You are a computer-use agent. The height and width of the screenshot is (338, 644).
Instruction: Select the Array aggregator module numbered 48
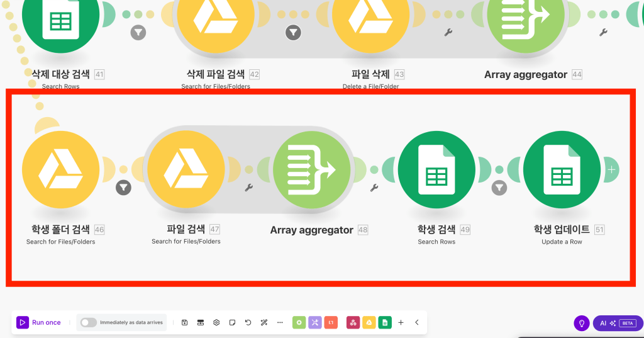click(x=312, y=169)
